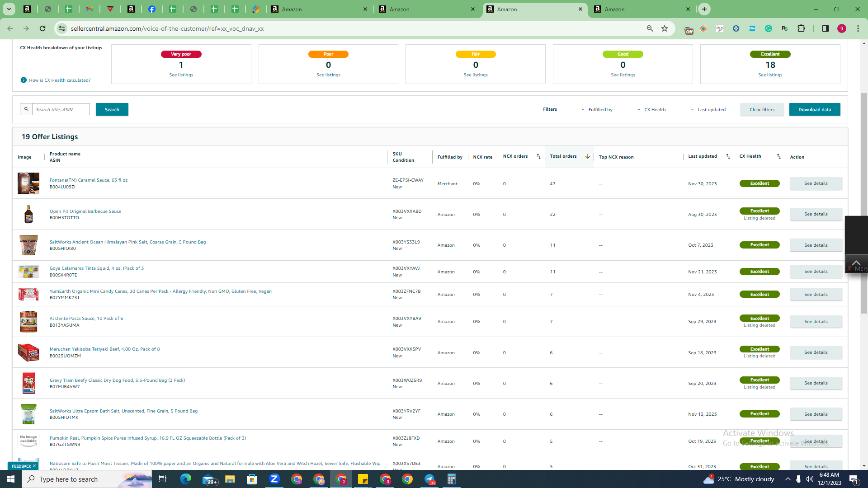This screenshot has width=868, height=488.
Task: Download the listings data
Action: (815, 109)
